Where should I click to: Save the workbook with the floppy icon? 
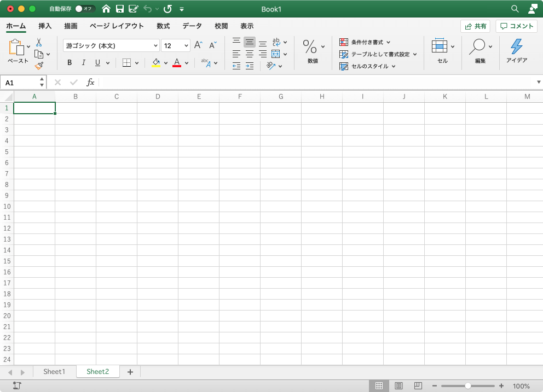pyautogui.click(x=120, y=9)
